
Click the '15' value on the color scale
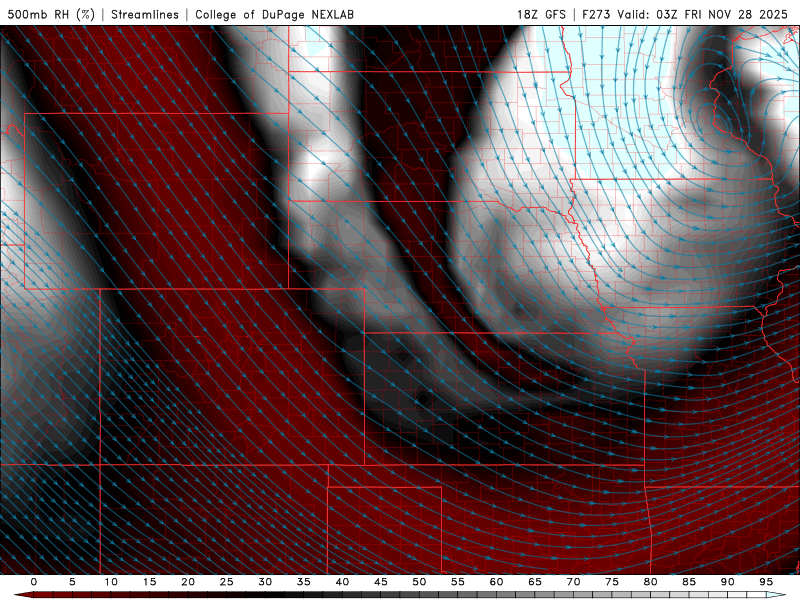click(x=149, y=582)
